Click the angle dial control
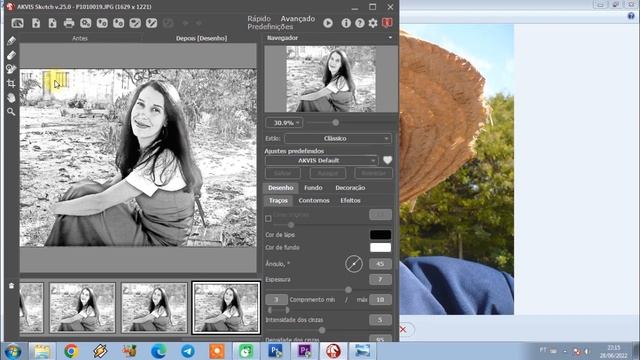The width and height of the screenshot is (640, 360). point(353,264)
